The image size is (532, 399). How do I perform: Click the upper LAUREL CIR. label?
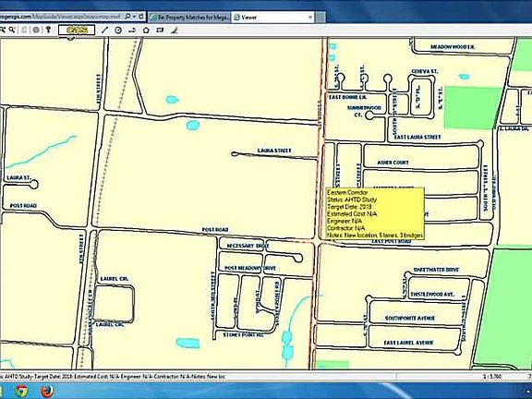coord(115,279)
